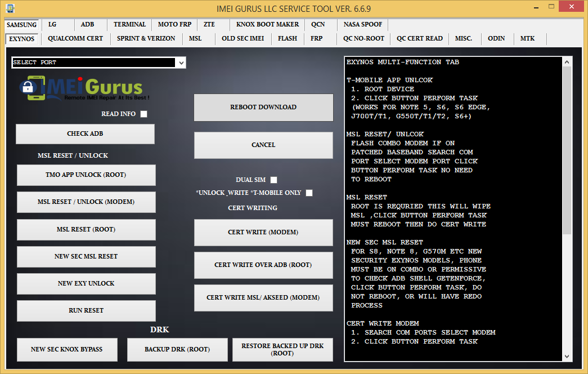588x374 pixels.
Task: Click the log scrollbar down arrow
Action: point(567,357)
